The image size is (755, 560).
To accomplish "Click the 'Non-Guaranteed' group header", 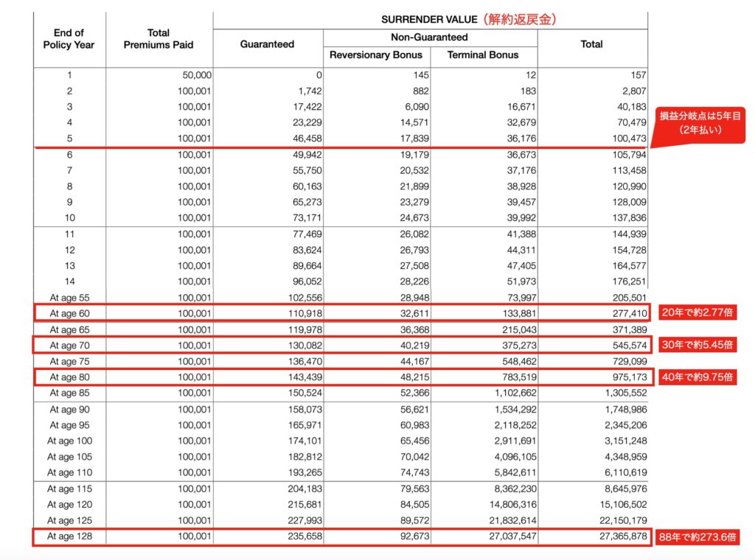I will point(430,37).
